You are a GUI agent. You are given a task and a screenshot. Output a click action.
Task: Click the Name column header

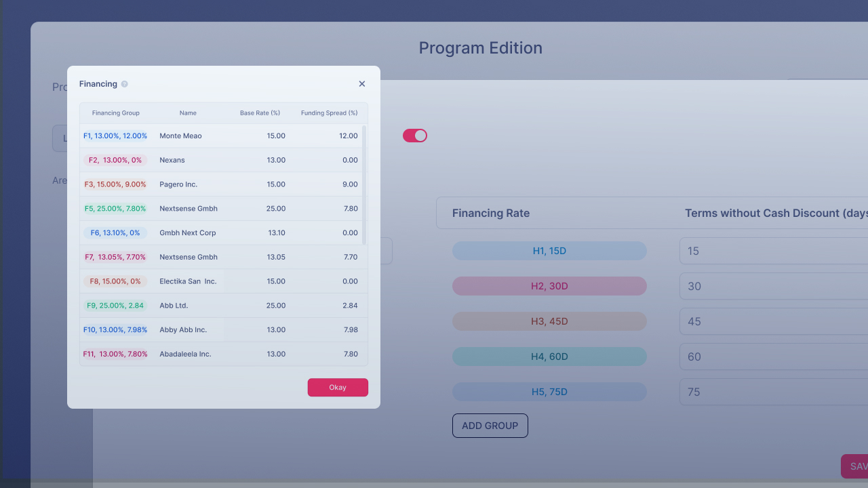188,113
